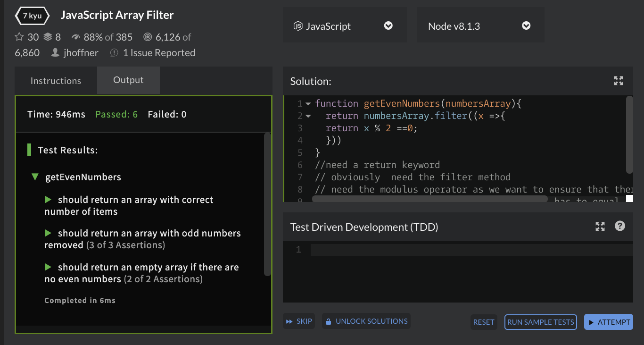This screenshot has width=644, height=345.
Task: Click the issue reported warning icon
Action: click(x=114, y=53)
